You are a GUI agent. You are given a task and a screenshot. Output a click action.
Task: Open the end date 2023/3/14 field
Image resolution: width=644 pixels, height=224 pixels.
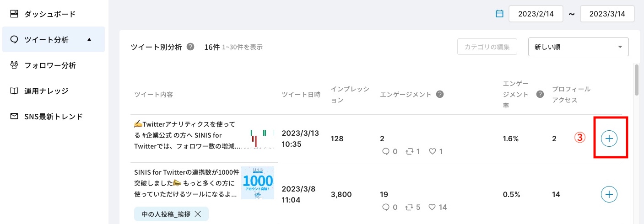[x=607, y=14]
